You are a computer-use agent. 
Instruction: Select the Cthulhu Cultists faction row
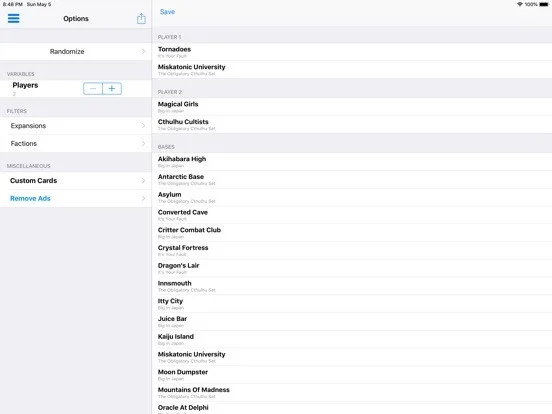coord(352,124)
